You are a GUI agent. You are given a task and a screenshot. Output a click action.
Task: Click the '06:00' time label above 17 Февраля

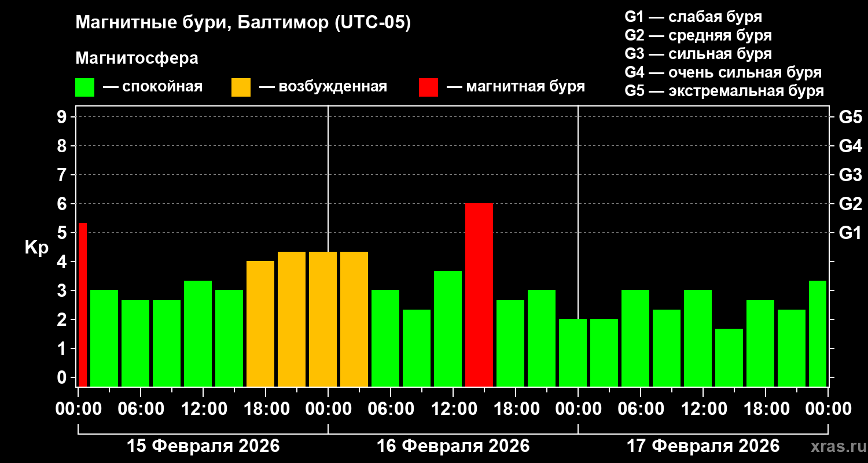point(641,409)
